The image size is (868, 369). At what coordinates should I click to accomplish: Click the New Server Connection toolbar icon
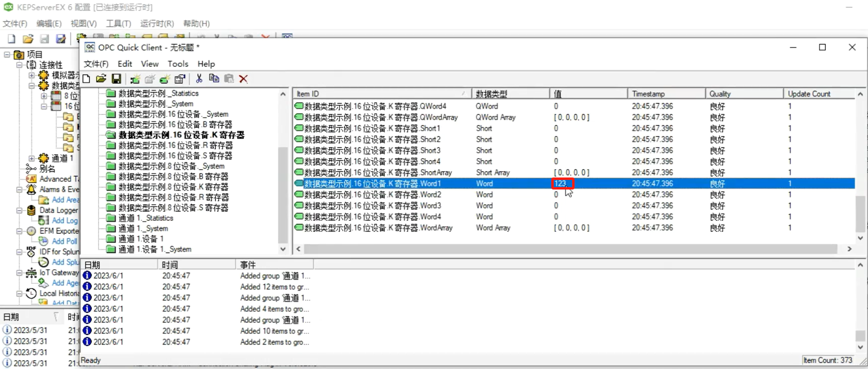click(x=135, y=79)
